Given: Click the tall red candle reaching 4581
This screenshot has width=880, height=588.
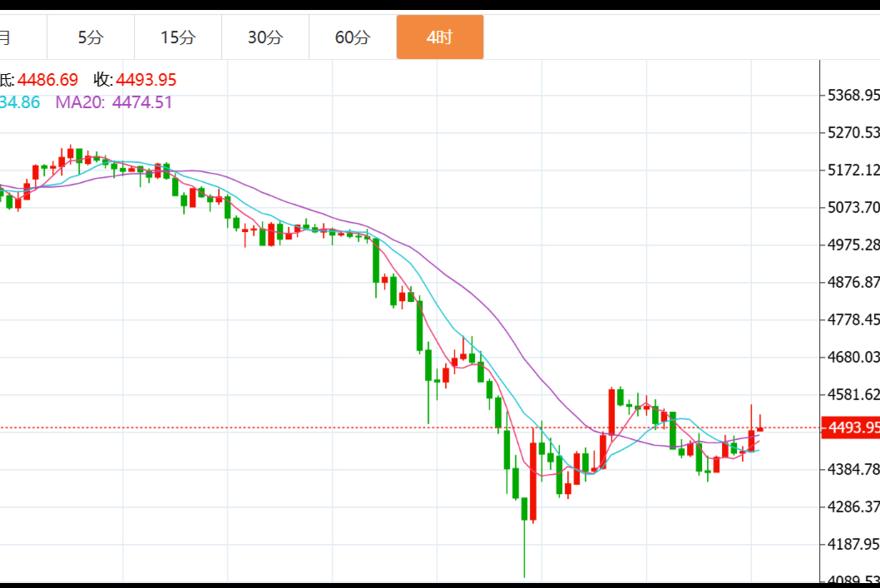Looking at the screenshot, I should coord(611,412).
